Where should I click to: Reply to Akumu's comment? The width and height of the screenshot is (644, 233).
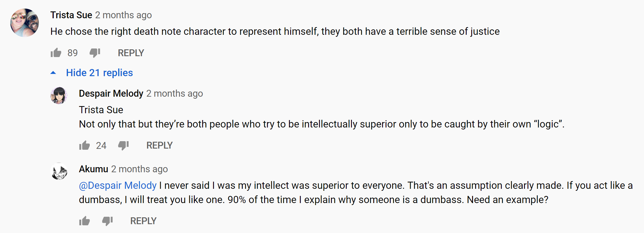(x=143, y=221)
